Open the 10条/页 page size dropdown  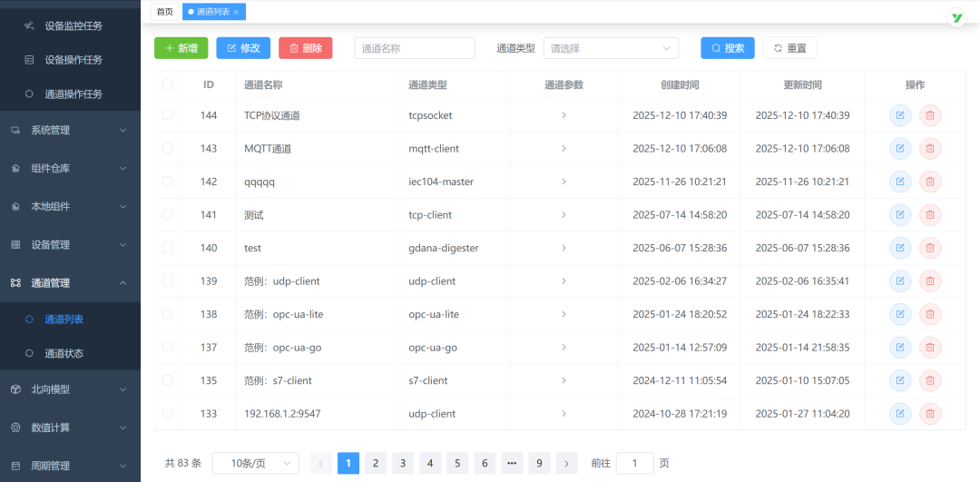255,463
